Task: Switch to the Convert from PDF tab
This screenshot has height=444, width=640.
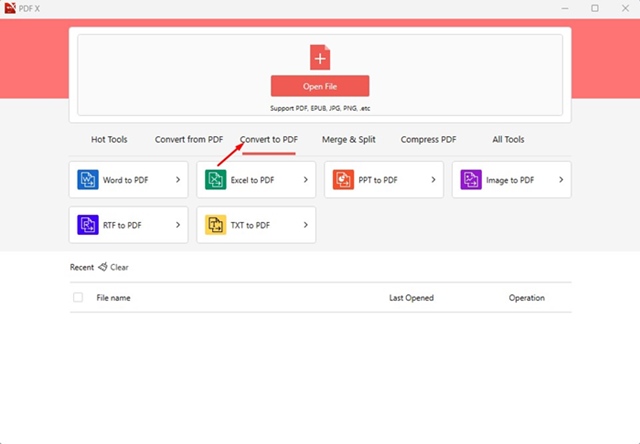Action: pyautogui.click(x=189, y=140)
